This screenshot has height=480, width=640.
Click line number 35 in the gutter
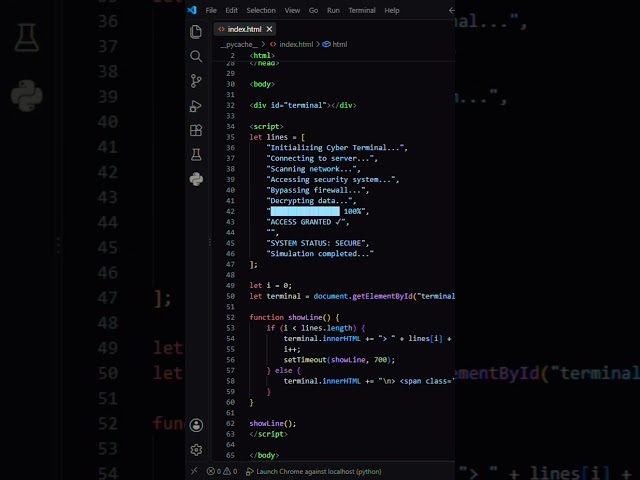(x=231, y=137)
